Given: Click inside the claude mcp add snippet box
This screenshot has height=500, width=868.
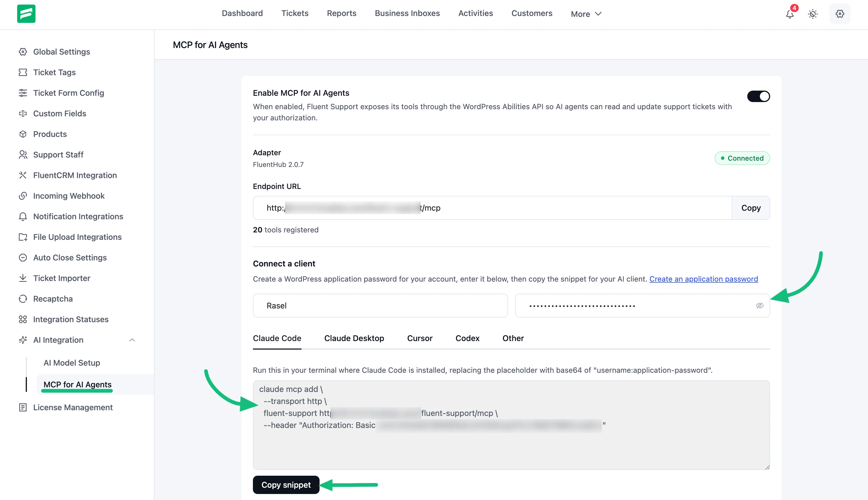Looking at the screenshot, I should point(511,425).
